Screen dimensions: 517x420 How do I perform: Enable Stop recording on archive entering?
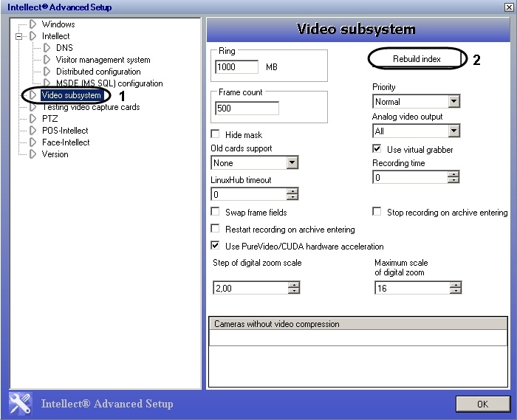(377, 212)
